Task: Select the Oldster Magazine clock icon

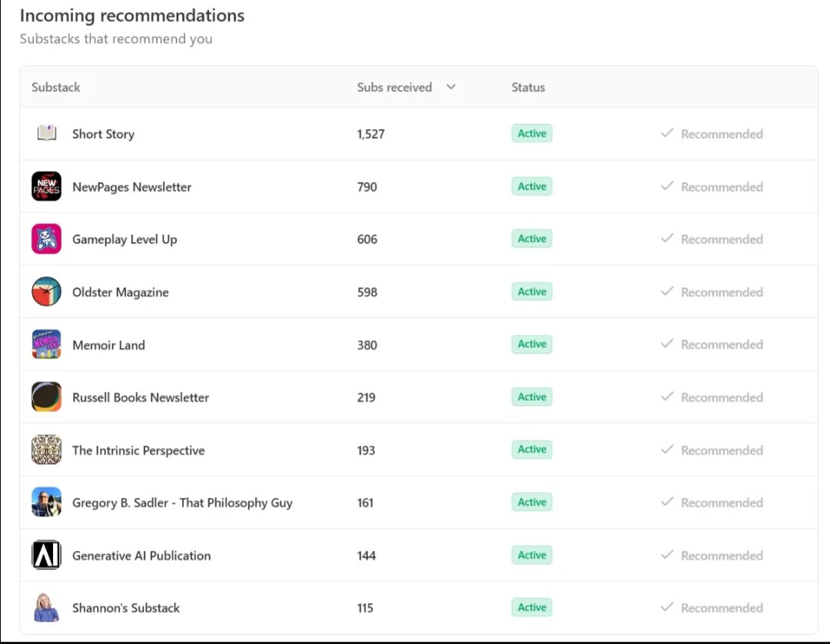Action: [x=47, y=291]
